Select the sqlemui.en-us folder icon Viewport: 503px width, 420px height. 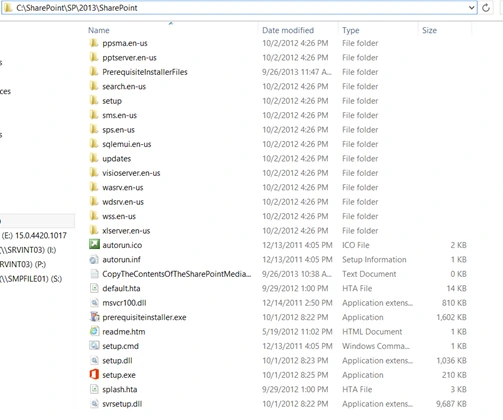pos(94,144)
